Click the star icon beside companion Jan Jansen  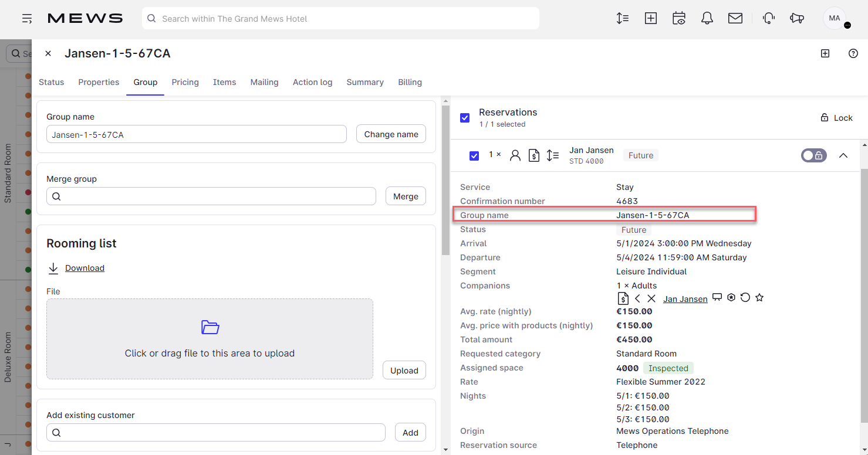[759, 297]
